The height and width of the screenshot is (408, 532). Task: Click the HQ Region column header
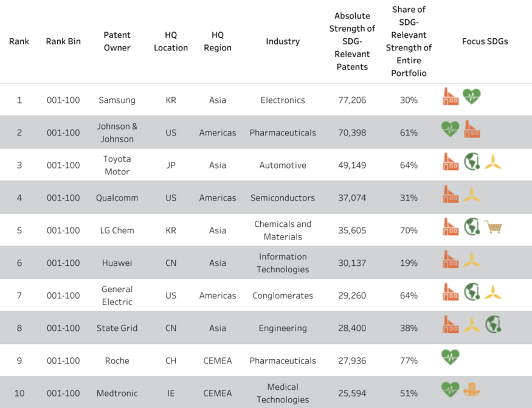pos(218,41)
